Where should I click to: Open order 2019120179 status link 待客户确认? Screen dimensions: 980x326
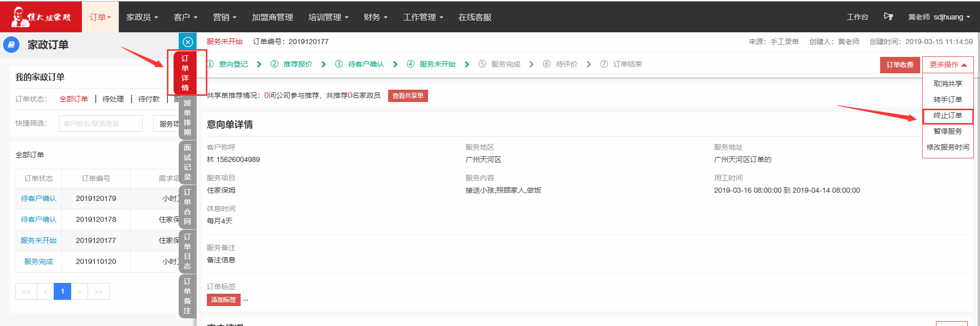click(x=38, y=198)
